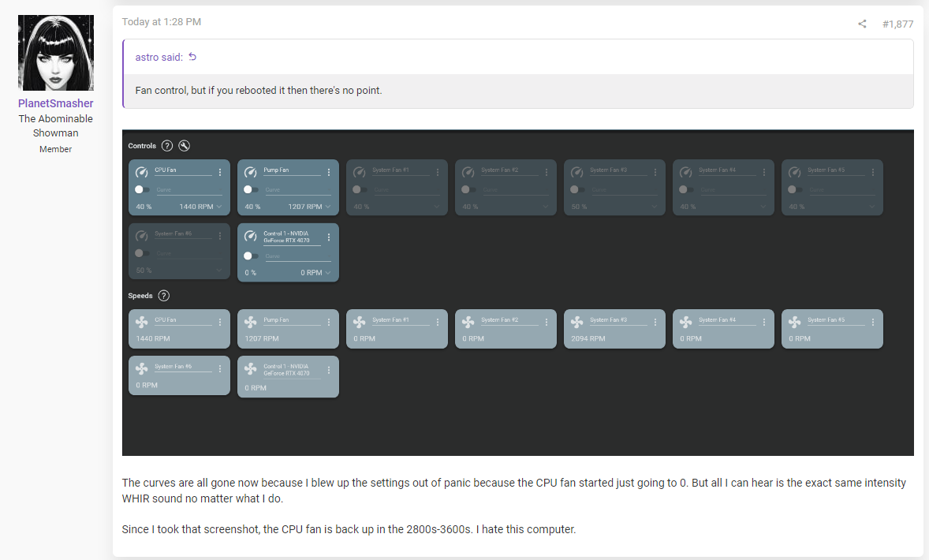Select the CPU Fan Curve dropdown field
This screenshot has height=560, width=929.
tap(189, 190)
